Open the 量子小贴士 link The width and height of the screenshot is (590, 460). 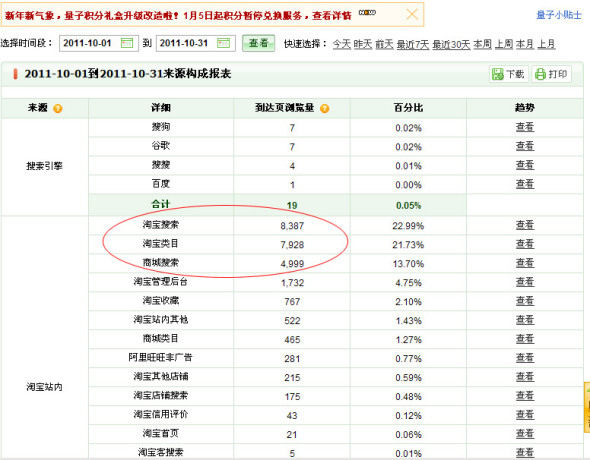point(559,15)
